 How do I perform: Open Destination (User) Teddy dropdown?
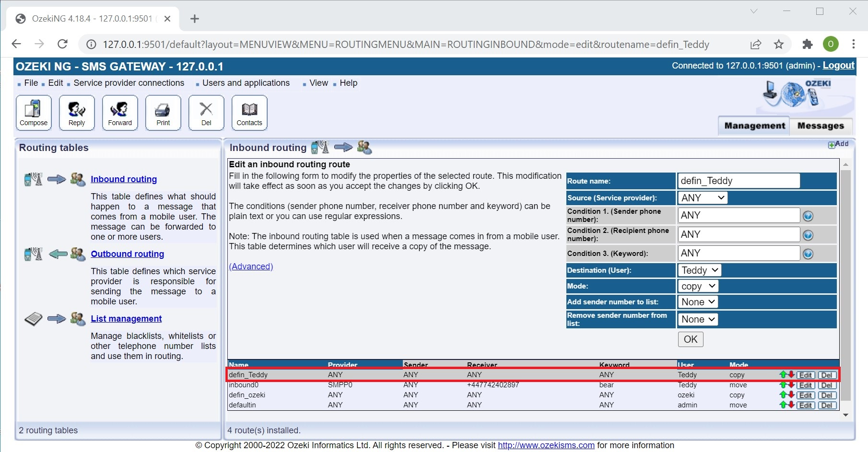[700, 270]
